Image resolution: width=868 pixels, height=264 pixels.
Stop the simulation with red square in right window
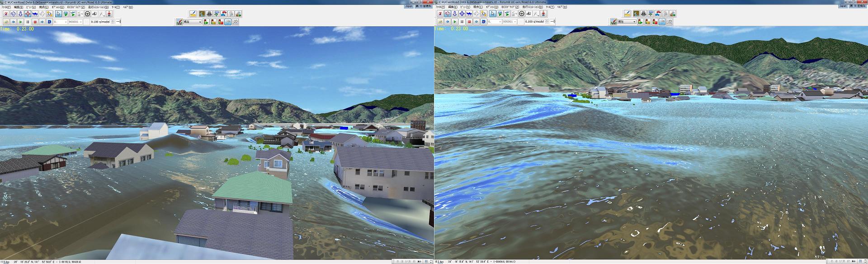pos(469,22)
